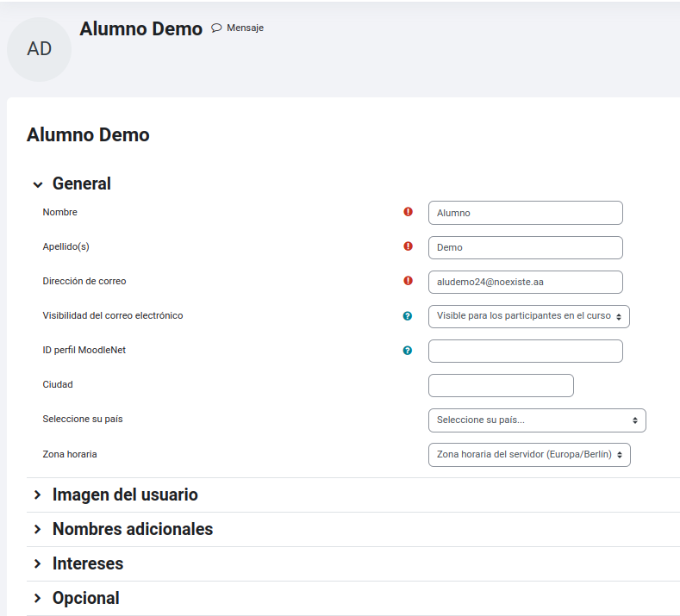Click the required icon next to Apellido(s)
Image resolution: width=680 pixels, height=616 pixels.
point(409,246)
